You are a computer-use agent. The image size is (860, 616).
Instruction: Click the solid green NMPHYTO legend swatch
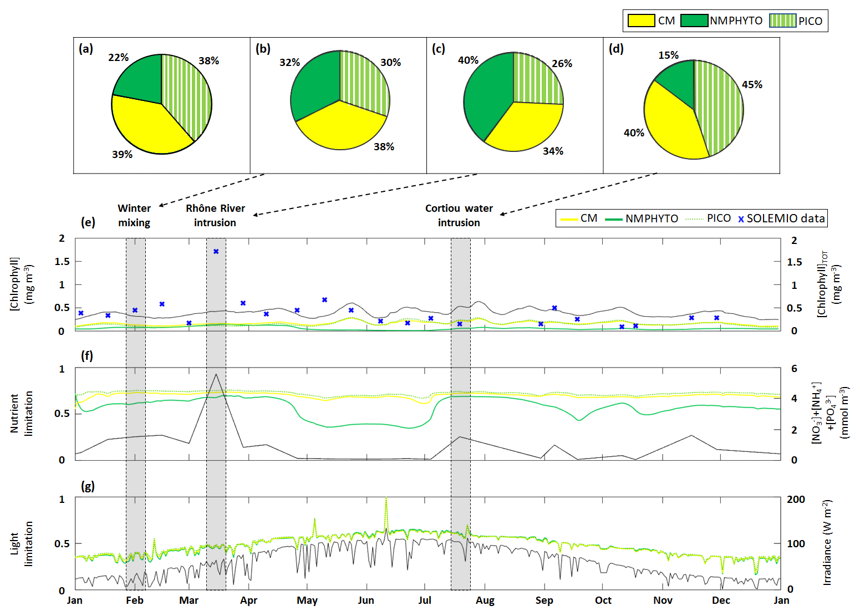click(x=694, y=21)
